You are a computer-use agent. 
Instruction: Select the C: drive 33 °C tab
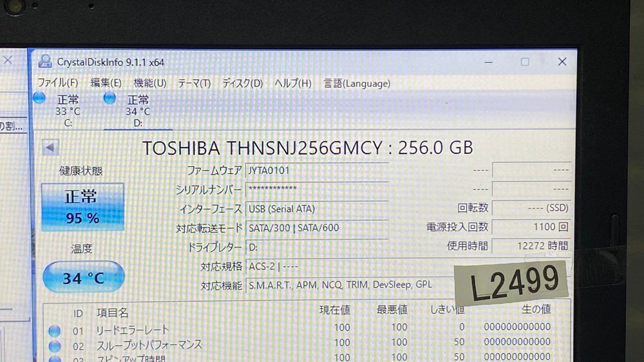coord(68,111)
